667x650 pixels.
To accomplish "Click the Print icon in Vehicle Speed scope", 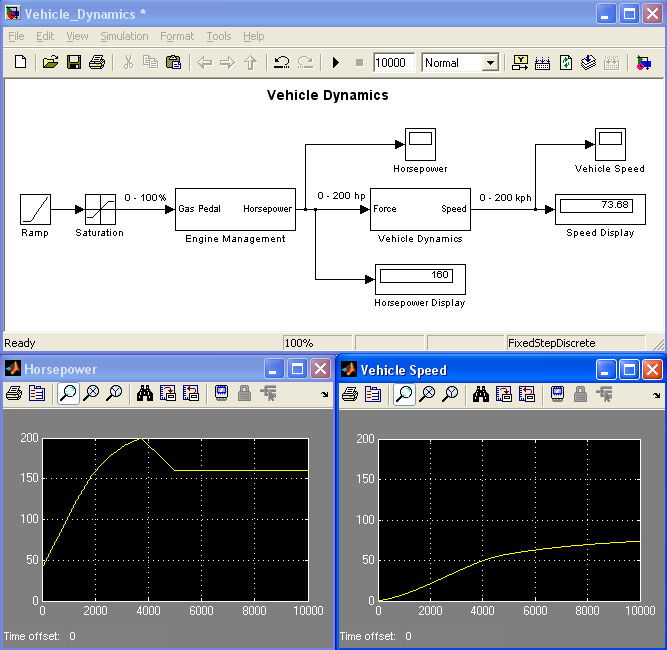I will (x=350, y=394).
